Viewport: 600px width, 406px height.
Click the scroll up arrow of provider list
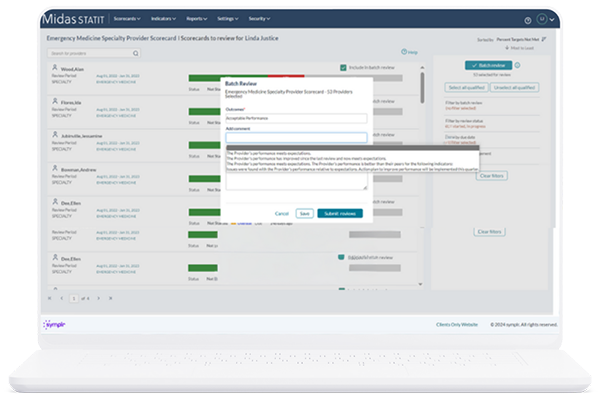click(x=422, y=68)
